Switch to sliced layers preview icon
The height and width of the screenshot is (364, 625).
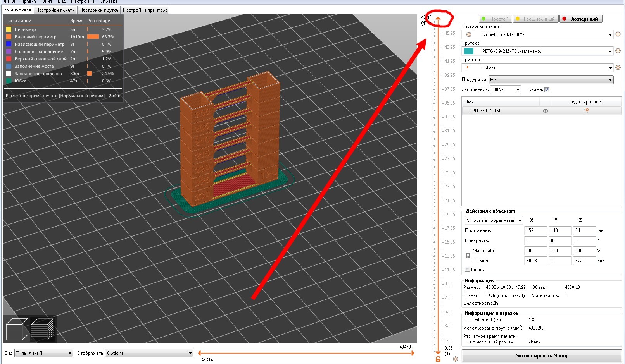(x=42, y=329)
